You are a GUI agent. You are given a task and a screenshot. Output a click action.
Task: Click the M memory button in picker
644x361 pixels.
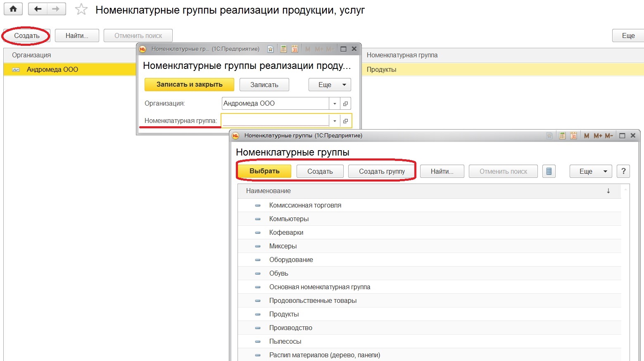coord(587,136)
